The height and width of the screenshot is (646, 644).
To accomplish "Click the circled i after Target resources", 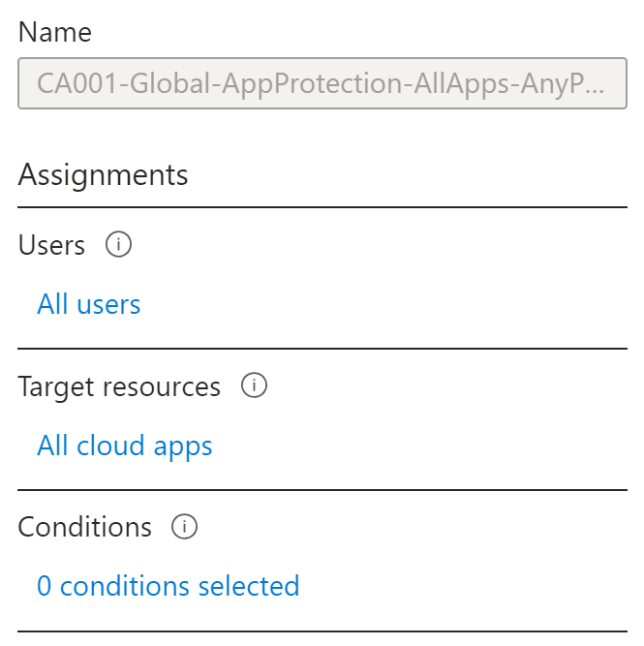I will coord(254,385).
